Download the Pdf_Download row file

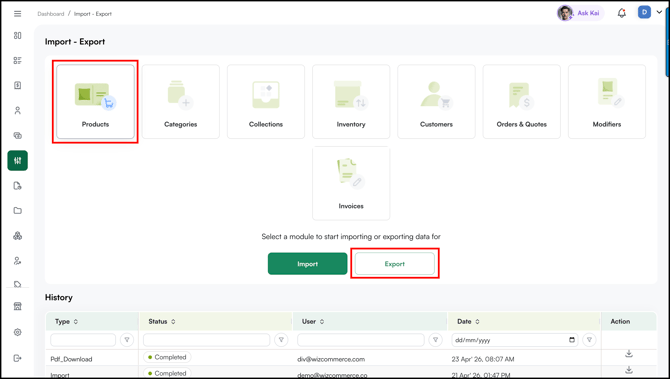coord(629,354)
